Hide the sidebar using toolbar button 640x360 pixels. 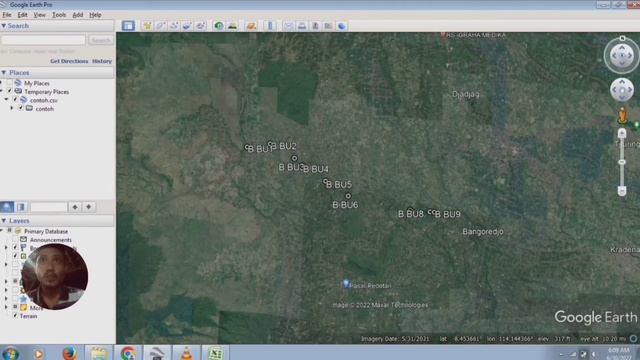(128, 26)
